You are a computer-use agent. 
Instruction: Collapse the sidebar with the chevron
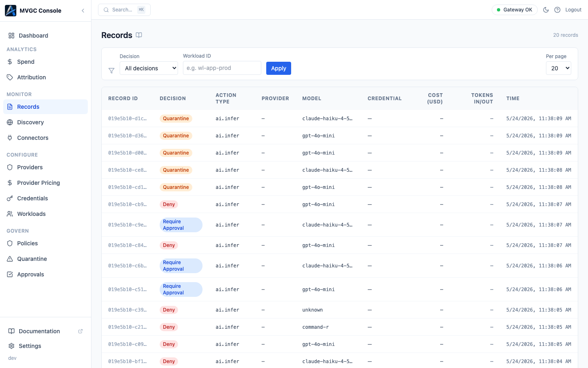click(x=83, y=11)
